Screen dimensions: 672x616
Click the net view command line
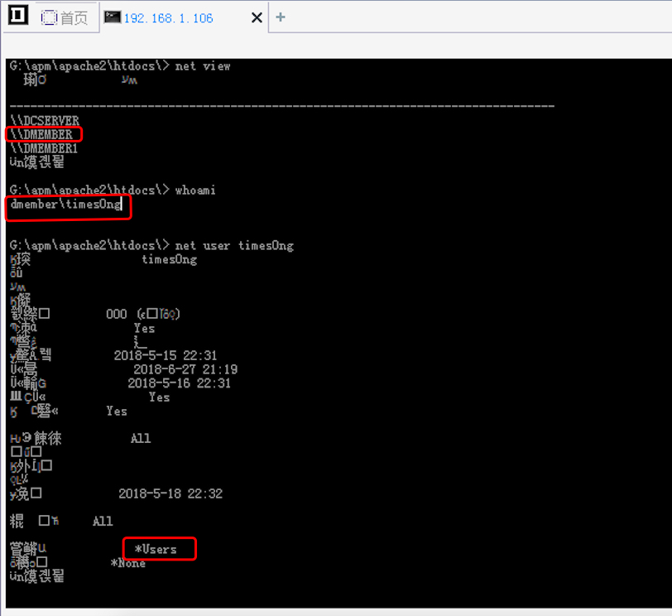120,66
